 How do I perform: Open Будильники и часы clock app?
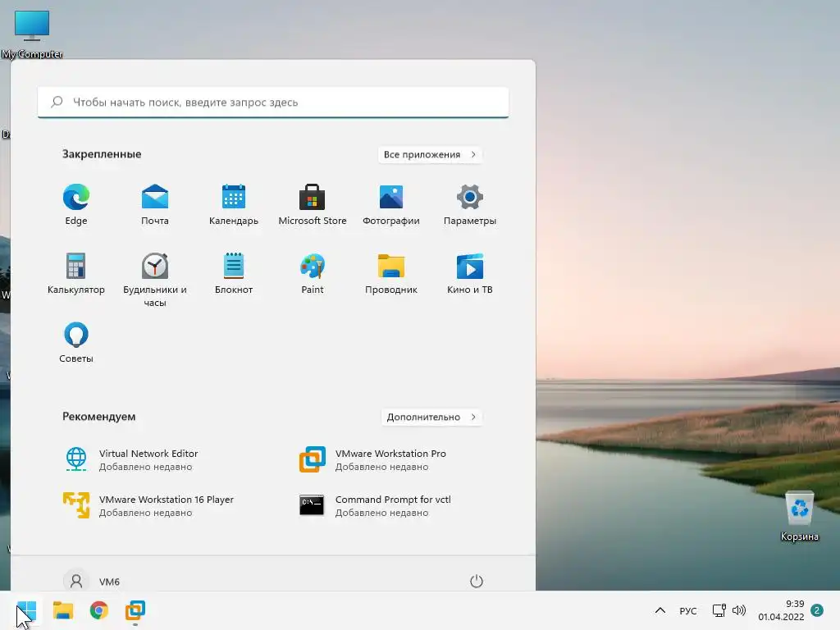[x=155, y=280]
